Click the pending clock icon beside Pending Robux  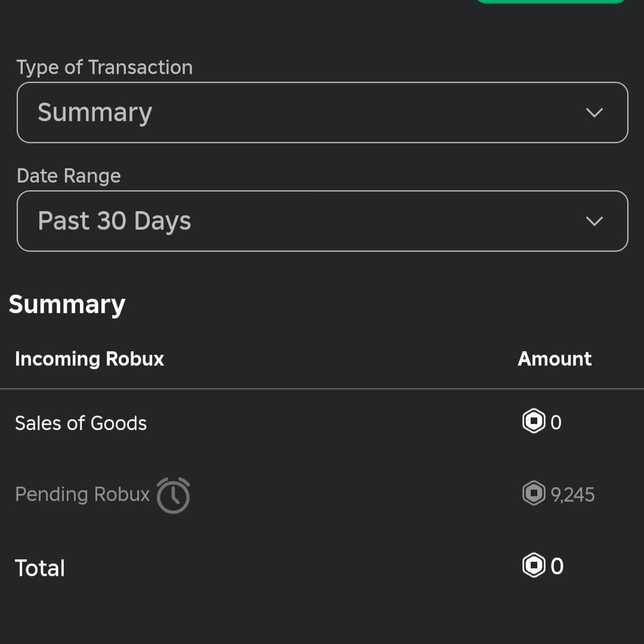coord(174,494)
